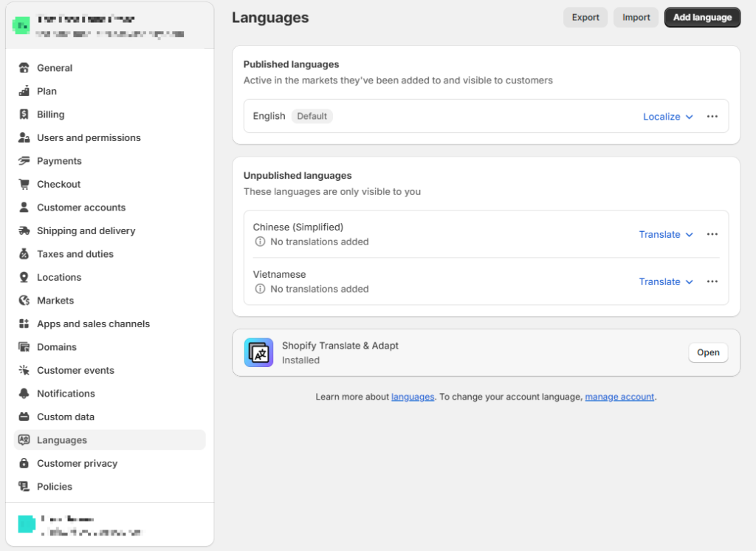Click the Export button
This screenshot has height=551, width=756.
coord(585,18)
